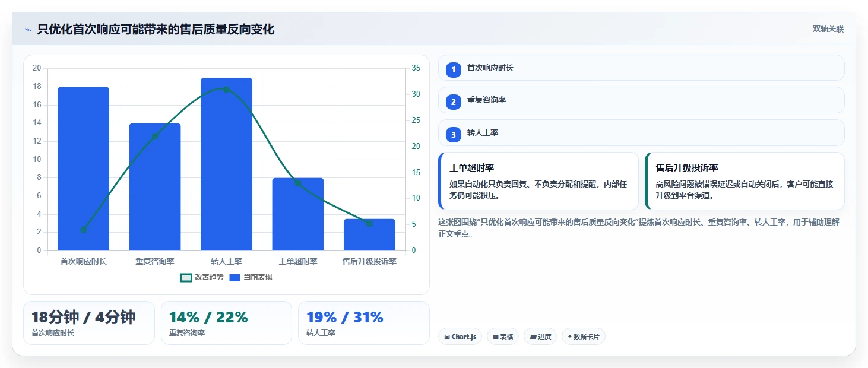Click the icon inside the 进度 tag
This screenshot has width=868, height=368.
533,337
